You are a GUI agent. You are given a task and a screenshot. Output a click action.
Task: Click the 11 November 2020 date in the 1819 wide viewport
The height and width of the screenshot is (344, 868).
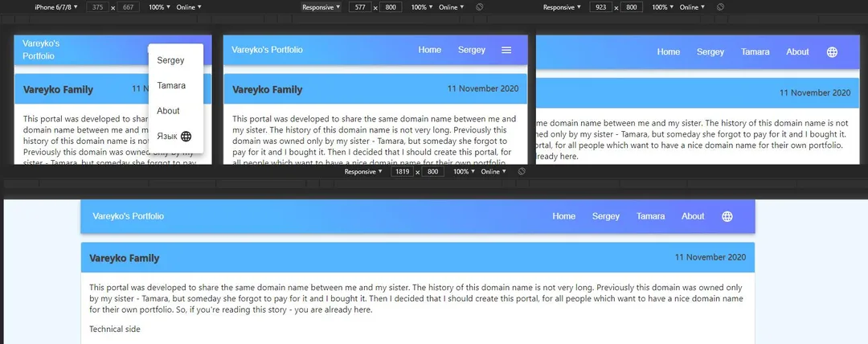(710, 257)
